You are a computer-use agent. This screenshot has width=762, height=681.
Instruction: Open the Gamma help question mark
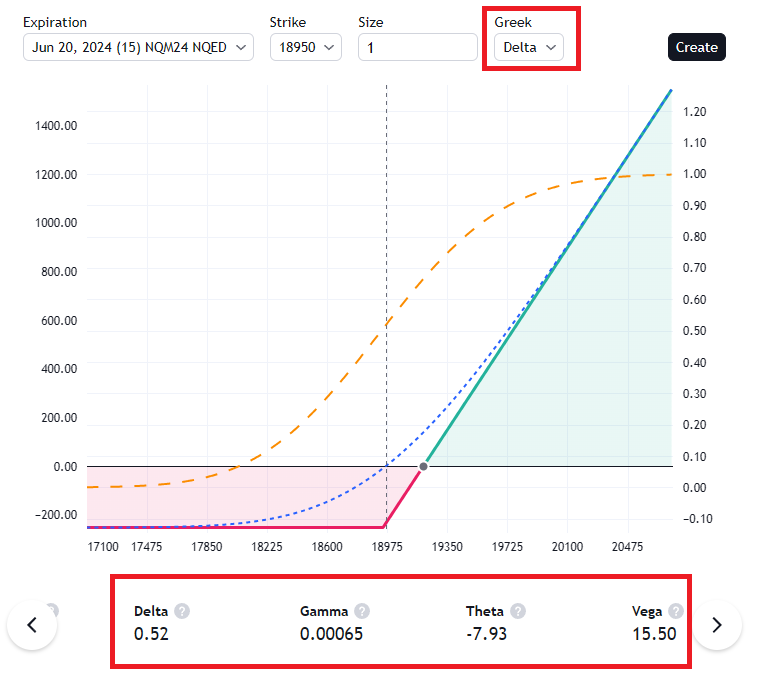tap(362, 611)
